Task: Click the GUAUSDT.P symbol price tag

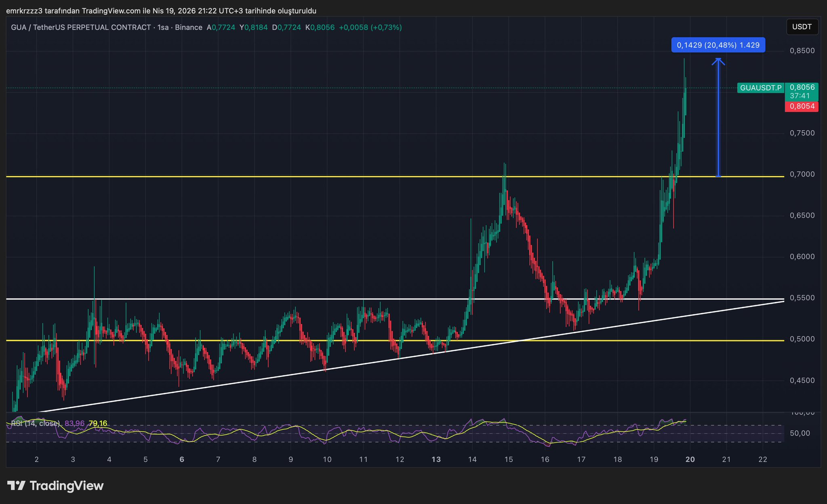Action: (760, 88)
